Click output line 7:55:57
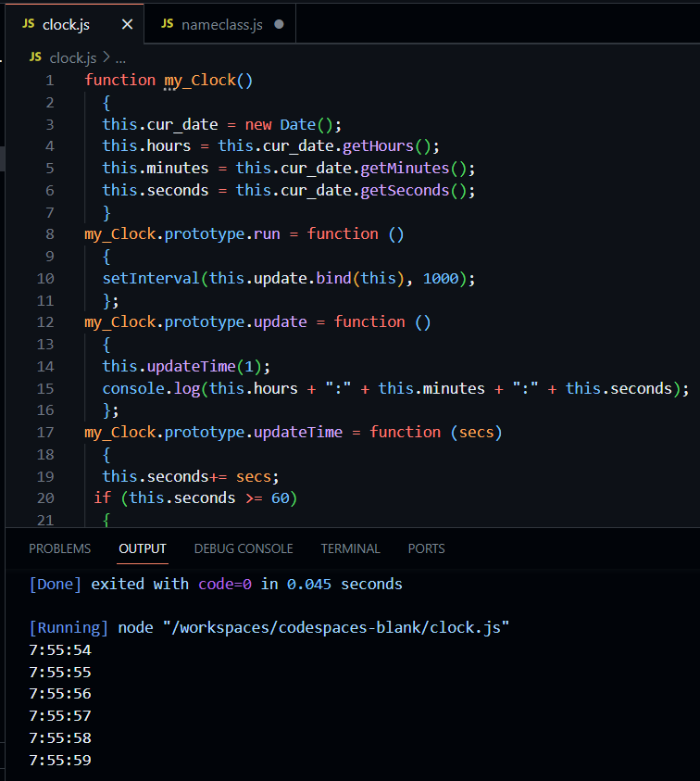Screen dimensions: 700x781 60,716
